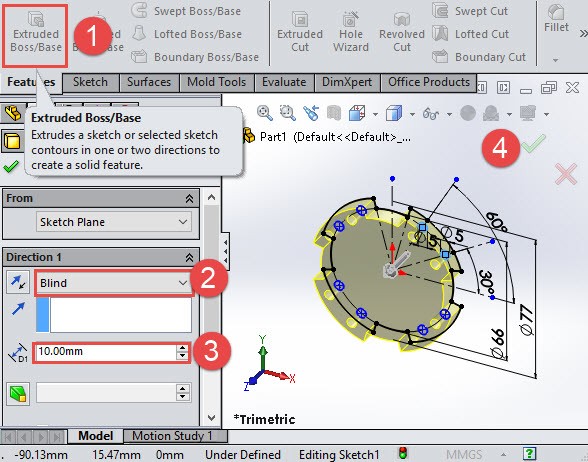Confirm with green checkmark in viewport corner
Screen dimensions: 588x462
pos(534,144)
